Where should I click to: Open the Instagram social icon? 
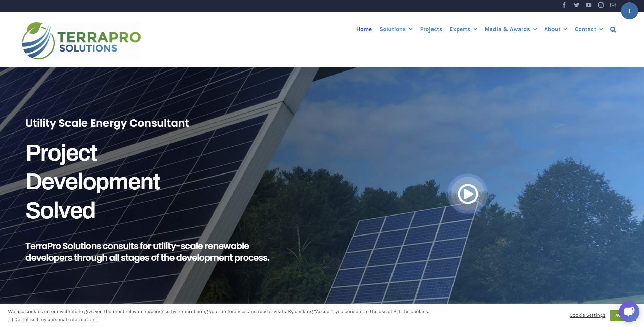click(601, 5)
